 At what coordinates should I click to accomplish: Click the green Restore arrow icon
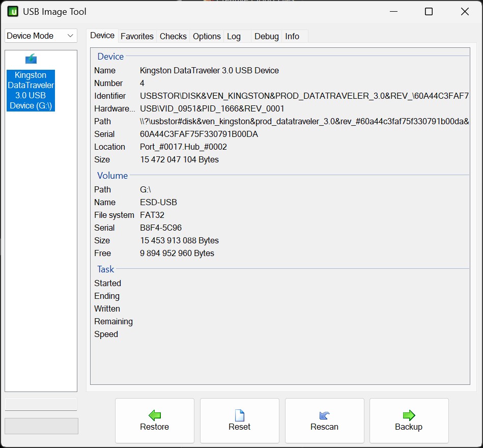pyautogui.click(x=154, y=415)
